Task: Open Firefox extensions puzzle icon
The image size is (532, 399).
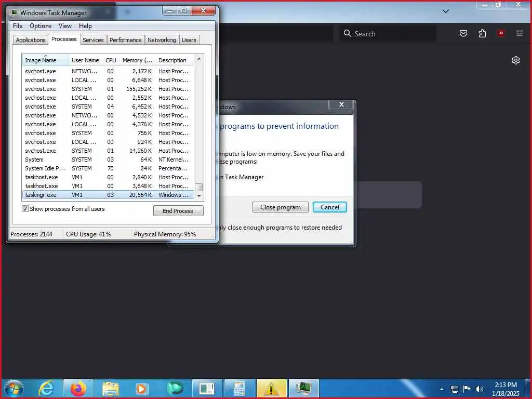Action: click(482, 33)
